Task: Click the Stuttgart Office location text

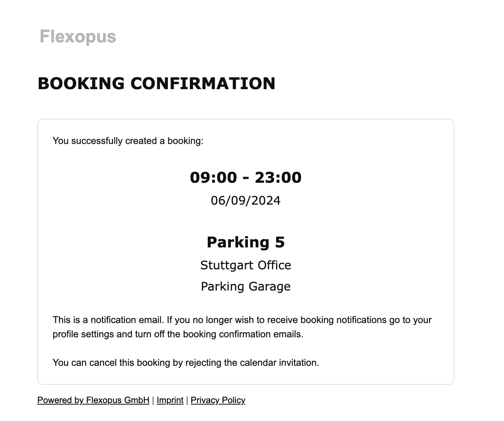Action: pyautogui.click(x=246, y=265)
